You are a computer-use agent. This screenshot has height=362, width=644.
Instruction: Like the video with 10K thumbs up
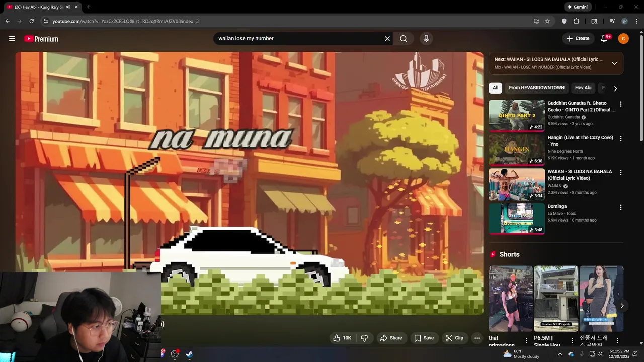(342, 338)
